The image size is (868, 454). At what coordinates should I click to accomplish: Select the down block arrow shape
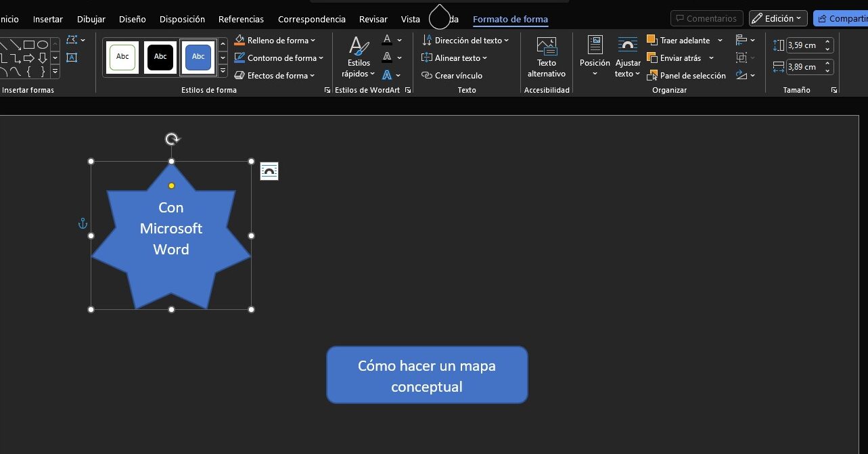point(42,58)
